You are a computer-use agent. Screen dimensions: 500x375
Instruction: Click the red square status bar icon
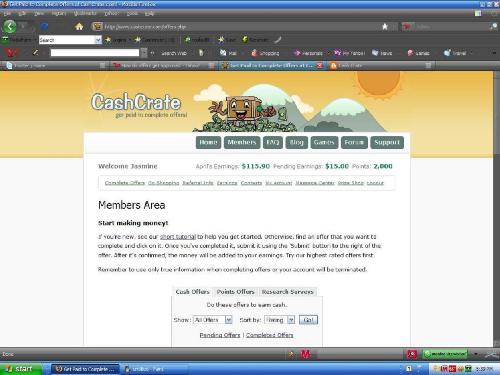[412, 354]
